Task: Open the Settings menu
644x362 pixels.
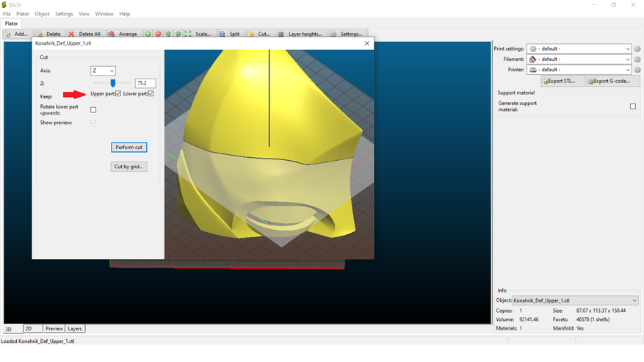Action: (x=64, y=14)
